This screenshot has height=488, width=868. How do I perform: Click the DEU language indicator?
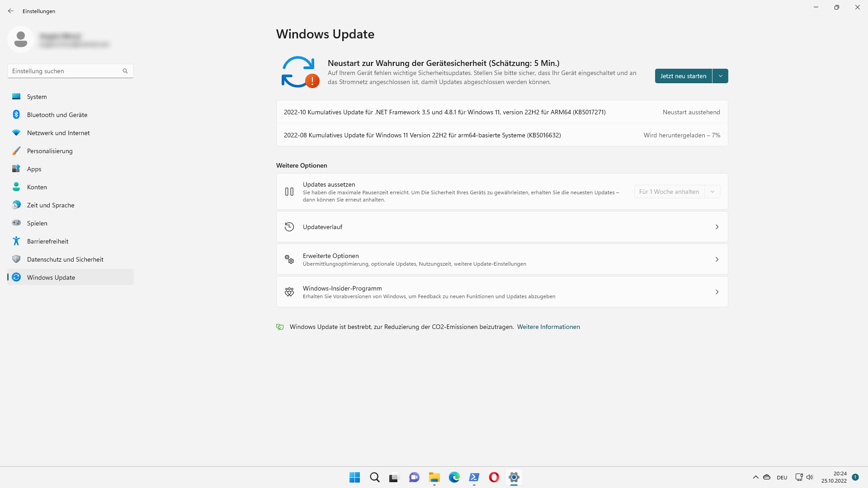pos(782,477)
